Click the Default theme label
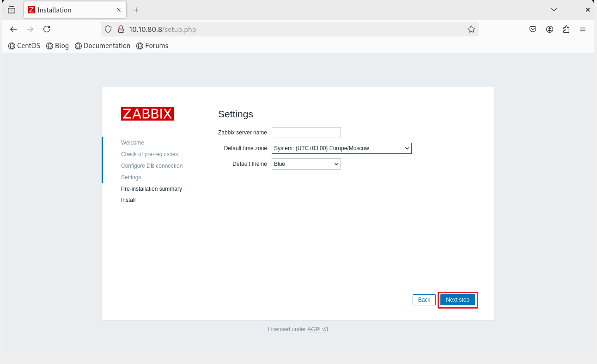The width and height of the screenshot is (597, 364). coord(250,164)
